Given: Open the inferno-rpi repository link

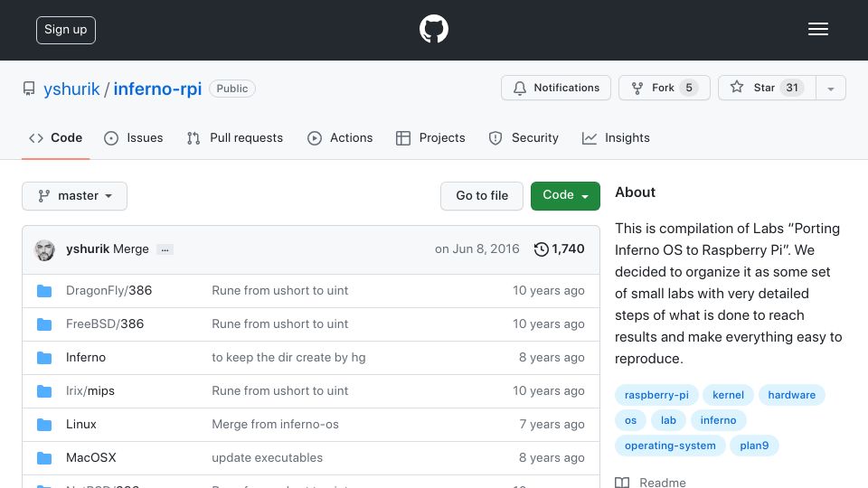Looking at the screenshot, I should (x=157, y=89).
